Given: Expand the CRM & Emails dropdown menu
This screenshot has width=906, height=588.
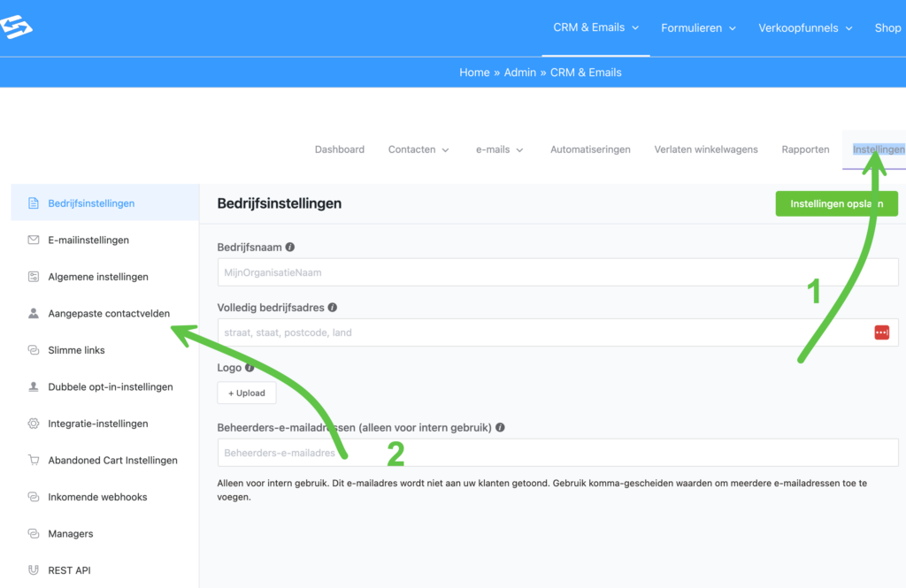Looking at the screenshot, I should (595, 27).
